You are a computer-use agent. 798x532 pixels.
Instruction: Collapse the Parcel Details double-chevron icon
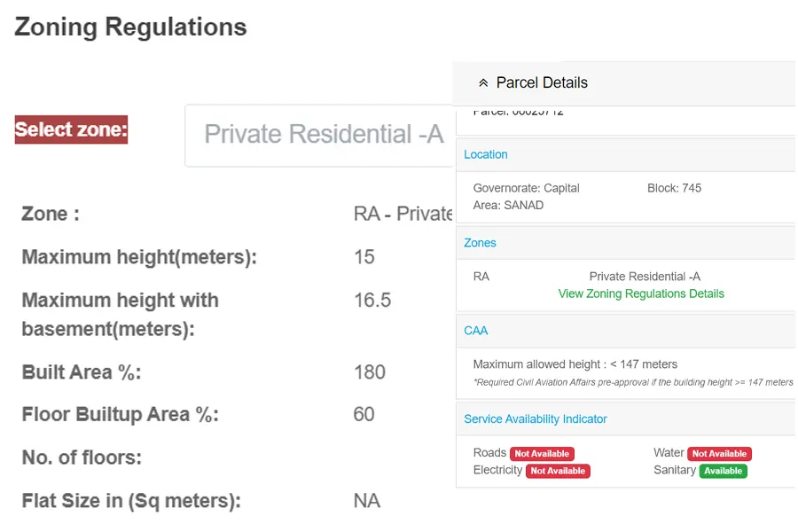pyautogui.click(x=483, y=82)
